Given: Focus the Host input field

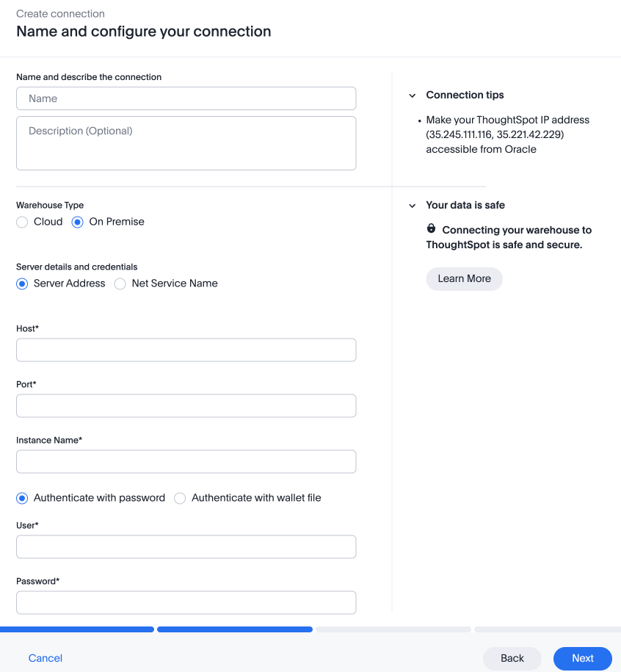Looking at the screenshot, I should pos(186,350).
